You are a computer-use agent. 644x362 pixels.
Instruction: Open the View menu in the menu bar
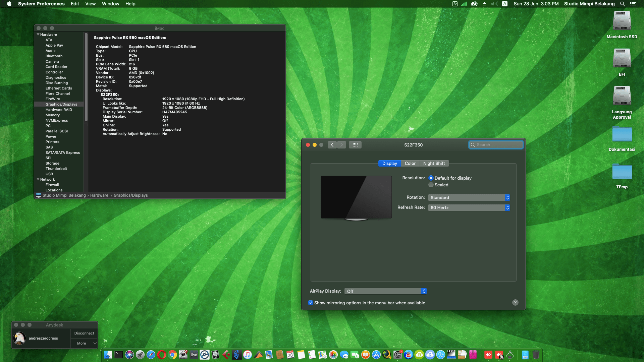(x=90, y=4)
